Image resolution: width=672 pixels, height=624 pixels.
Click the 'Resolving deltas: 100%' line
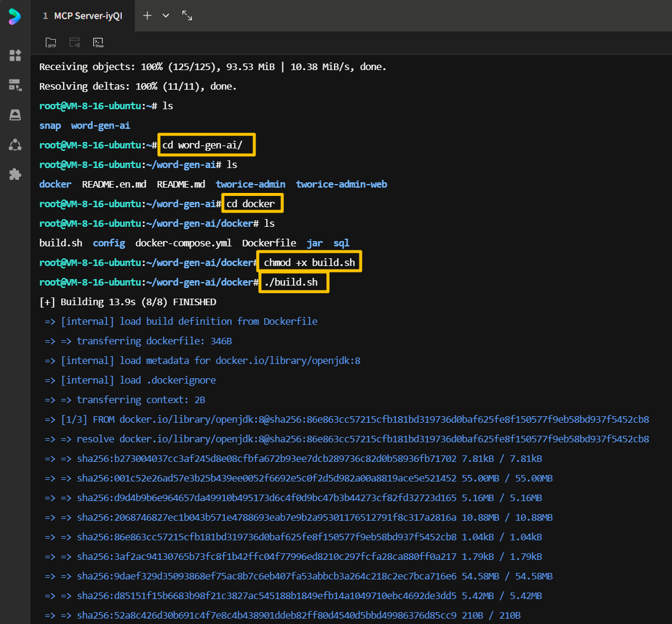pyautogui.click(x=138, y=87)
